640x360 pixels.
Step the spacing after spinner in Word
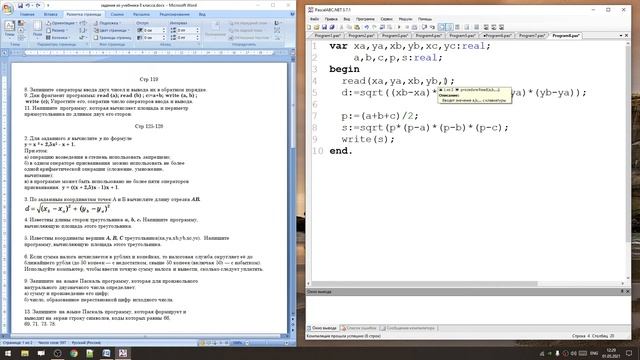pos(198,38)
